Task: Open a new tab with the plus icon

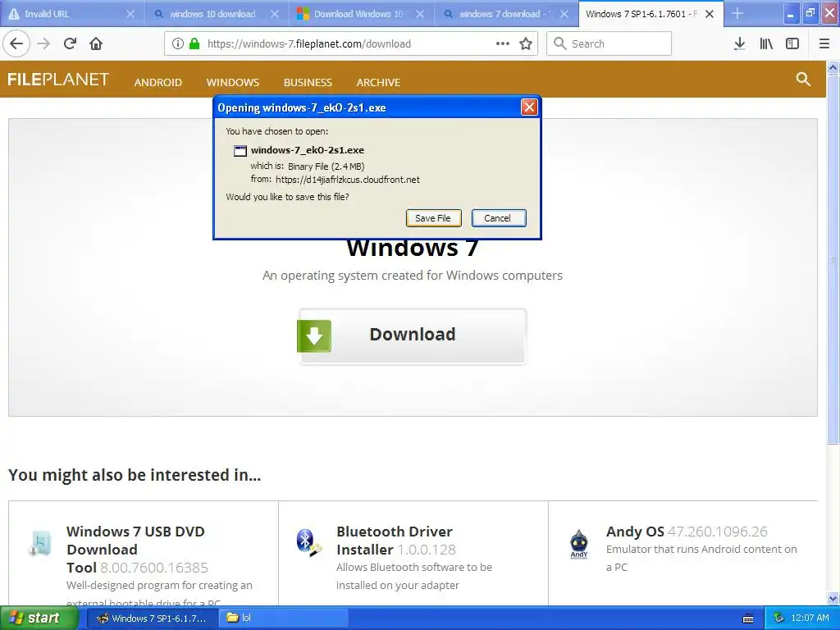Action: pos(737,13)
